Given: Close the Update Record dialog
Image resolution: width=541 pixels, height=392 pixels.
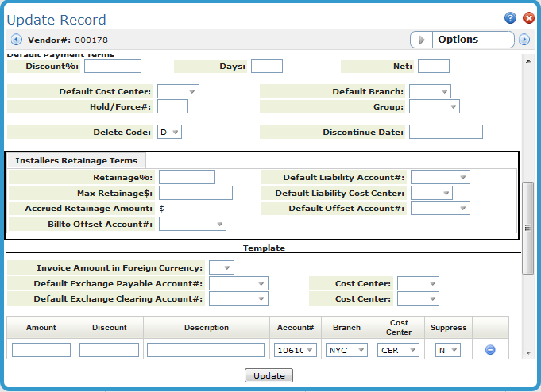Looking at the screenshot, I should 526,18.
